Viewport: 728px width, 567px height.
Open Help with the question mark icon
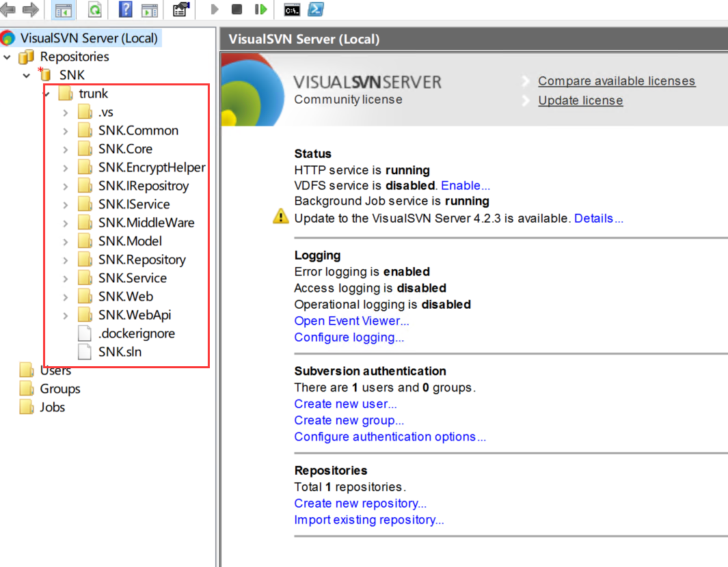(125, 10)
